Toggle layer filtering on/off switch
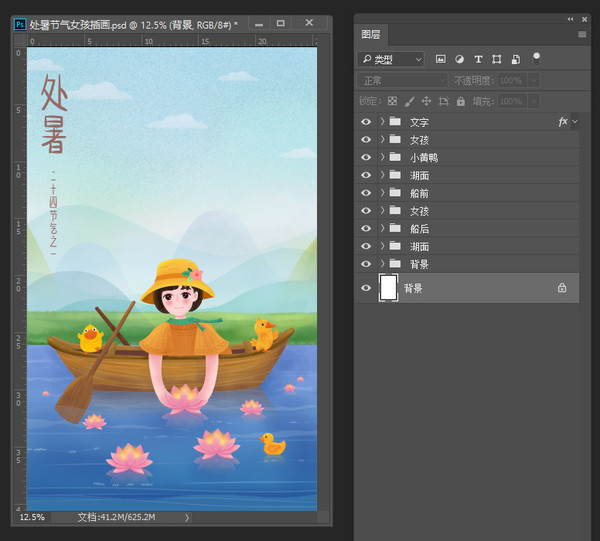 536,59
